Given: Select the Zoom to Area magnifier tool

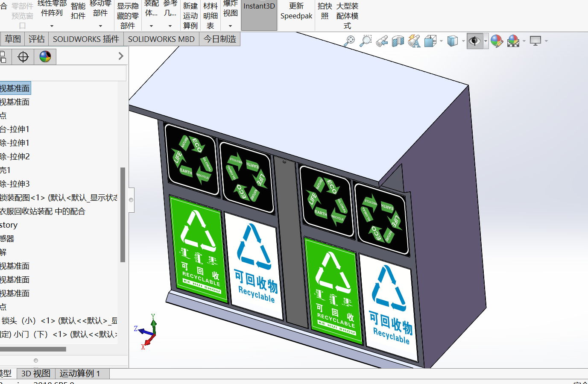Looking at the screenshot, I should click(x=366, y=41).
